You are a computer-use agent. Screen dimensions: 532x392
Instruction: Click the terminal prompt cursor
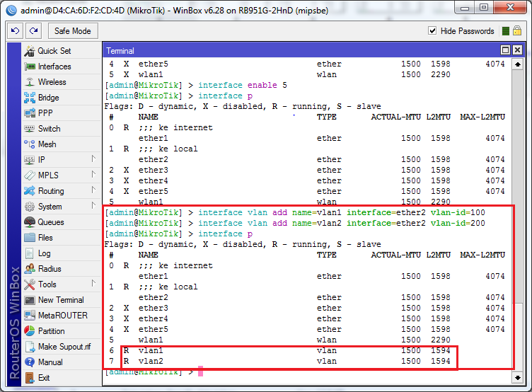pyautogui.click(x=200, y=371)
